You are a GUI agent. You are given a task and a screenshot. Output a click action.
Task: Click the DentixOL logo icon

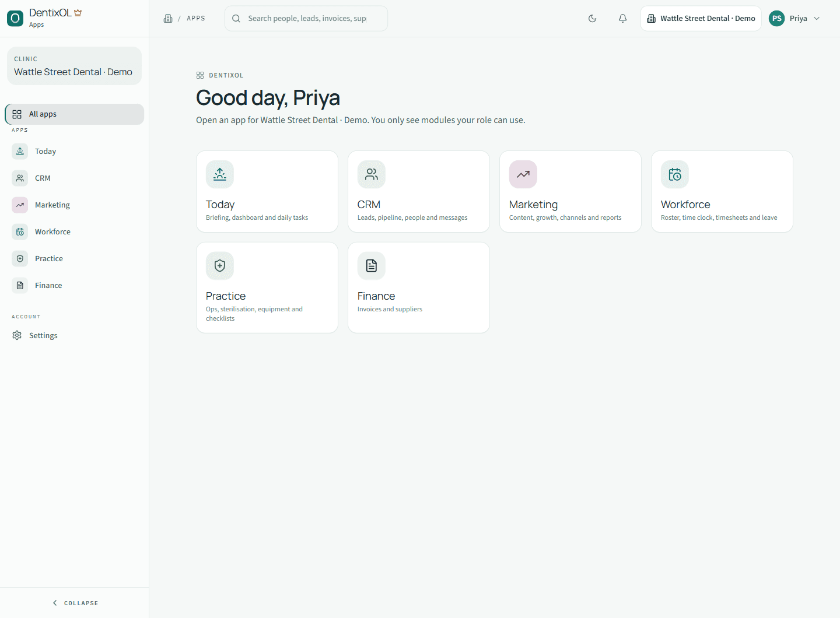click(x=15, y=18)
